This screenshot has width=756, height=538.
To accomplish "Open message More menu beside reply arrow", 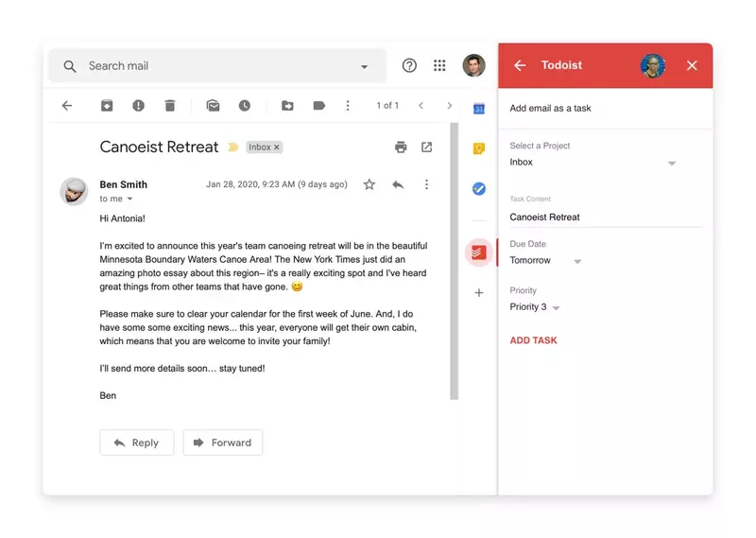I will [x=426, y=184].
